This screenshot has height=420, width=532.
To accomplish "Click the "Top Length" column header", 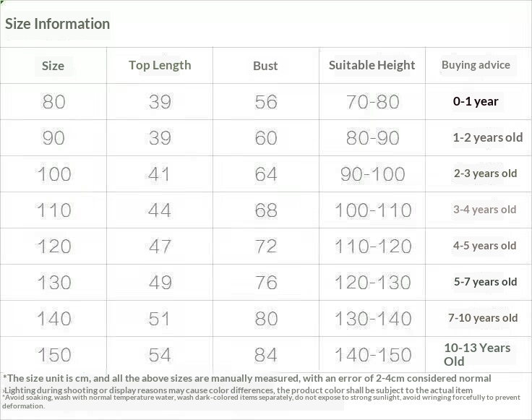I will coord(160,65).
